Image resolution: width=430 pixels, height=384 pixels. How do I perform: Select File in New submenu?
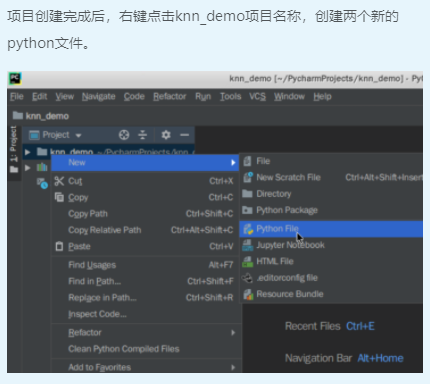click(x=331, y=161)
